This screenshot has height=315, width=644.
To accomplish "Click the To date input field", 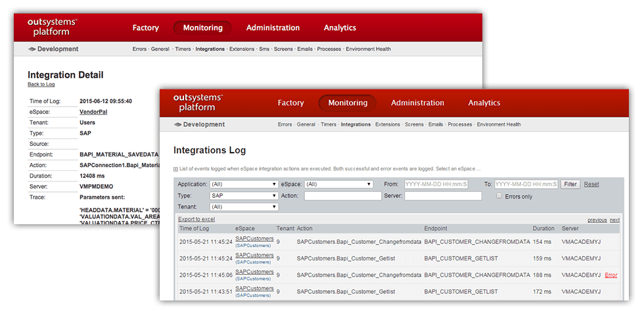I will (x=526, y=184).
